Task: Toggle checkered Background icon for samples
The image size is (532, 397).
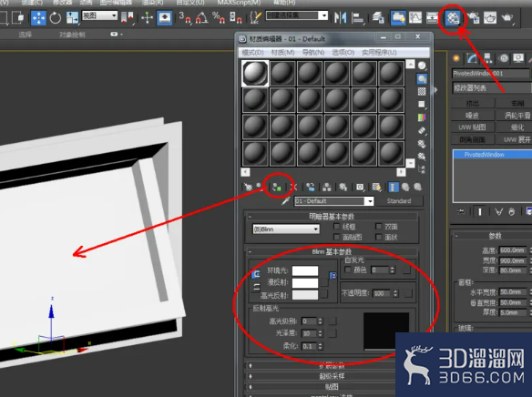Action: 422,91
